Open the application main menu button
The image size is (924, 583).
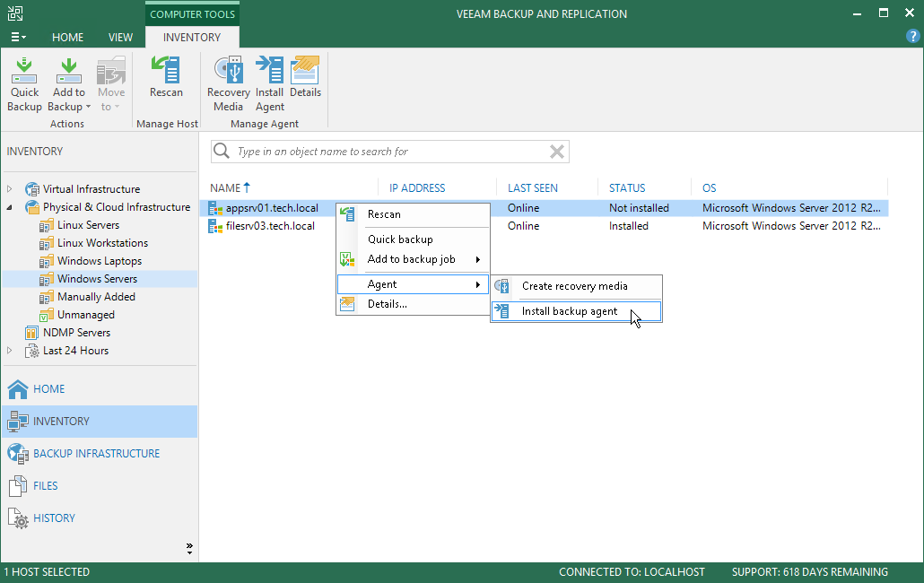(18, 37)
